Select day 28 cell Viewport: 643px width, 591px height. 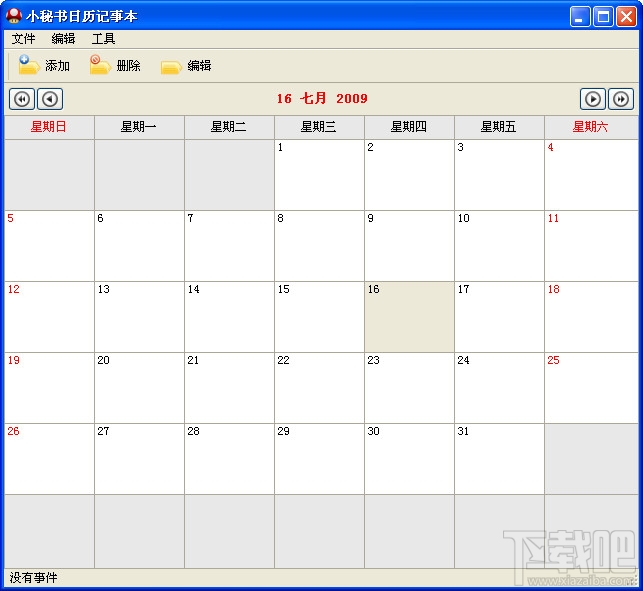(229, 459)
